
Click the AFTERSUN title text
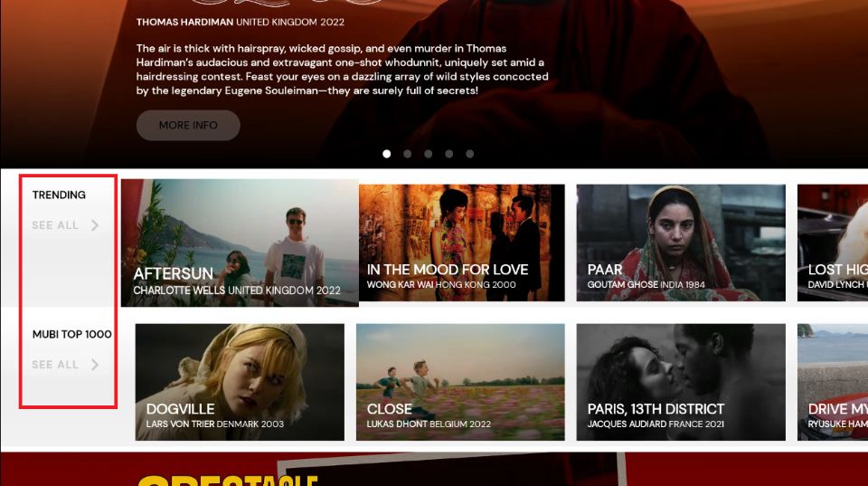click(x=174, y=273)
